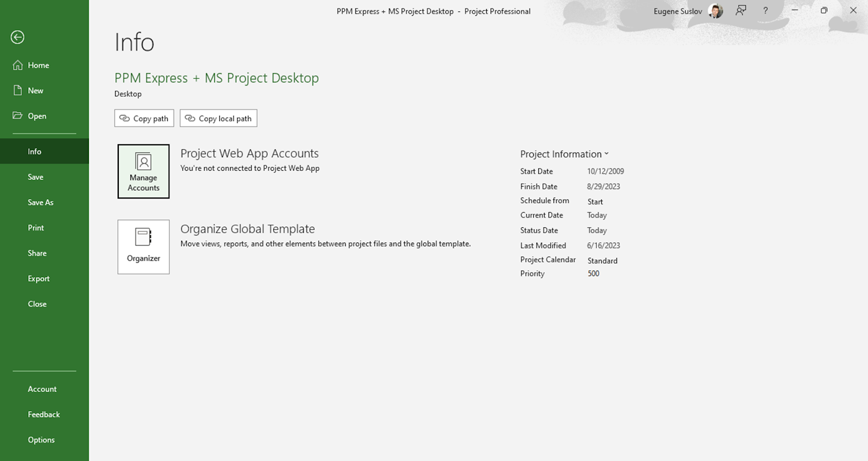This screenshot has height=461, width=868.
Task: Click the user name Eugene Suslov
Action: click(678, 11)
